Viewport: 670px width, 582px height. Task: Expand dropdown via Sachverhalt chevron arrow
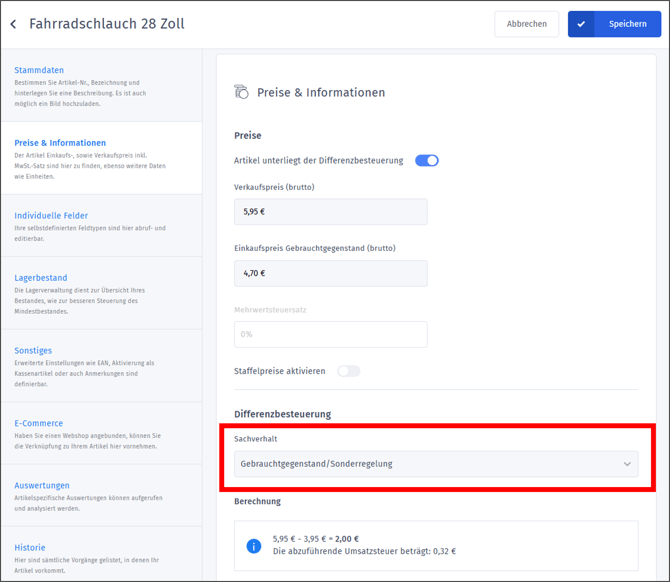point(627,464)
